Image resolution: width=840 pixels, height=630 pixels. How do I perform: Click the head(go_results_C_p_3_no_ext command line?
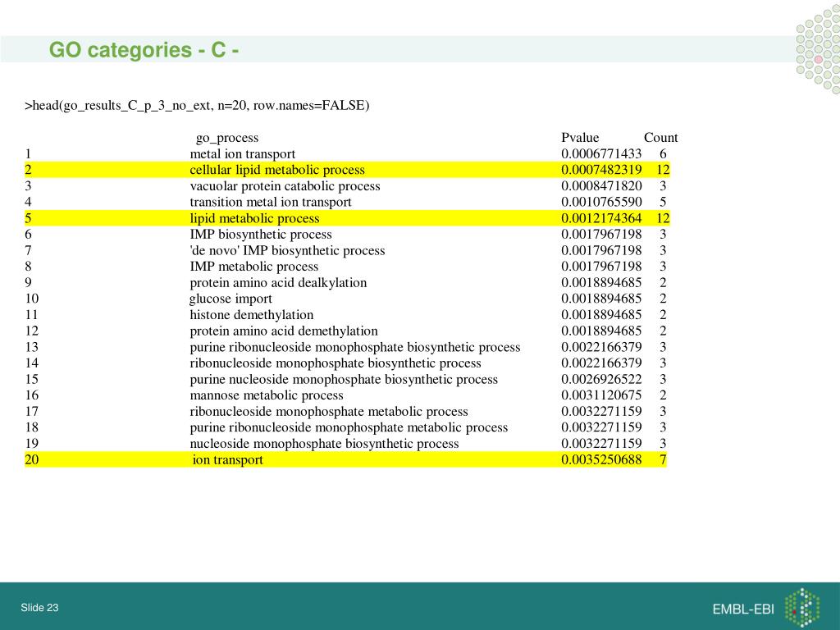pos(197,105)
